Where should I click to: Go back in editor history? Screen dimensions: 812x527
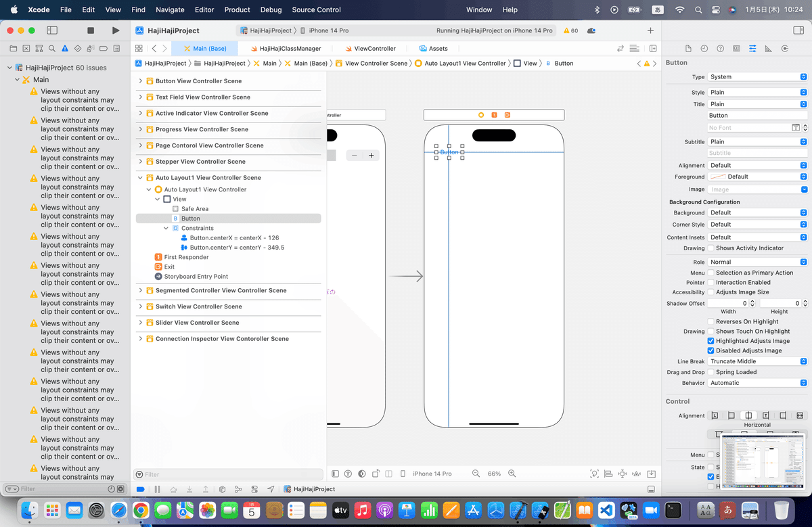point(154,49)
